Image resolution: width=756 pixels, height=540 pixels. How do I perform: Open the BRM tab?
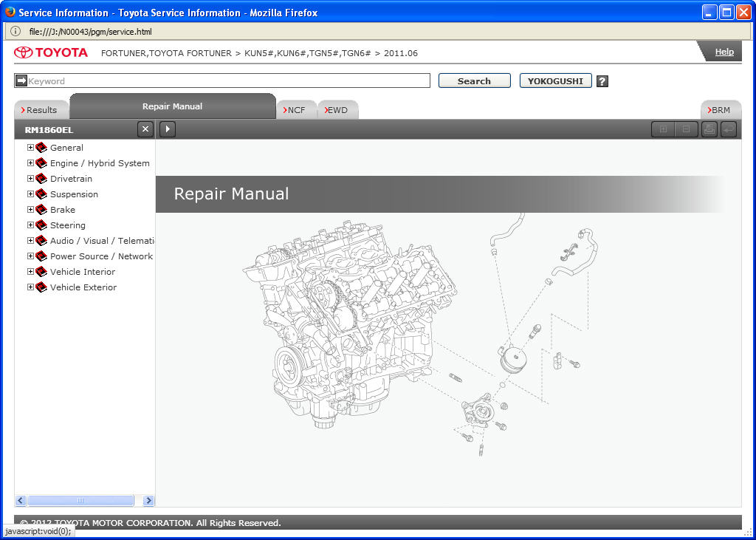click(721, 110)
